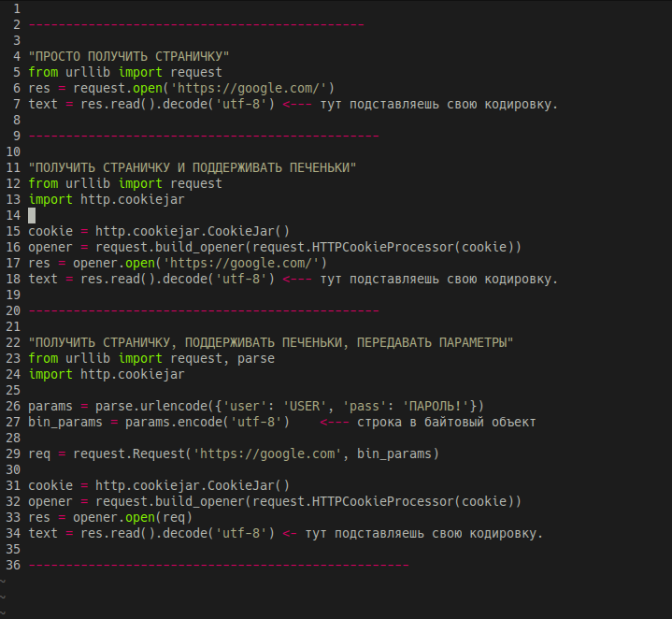
Task: Click line 12 'from urllib import request'
Action: [x=125, y=183]
